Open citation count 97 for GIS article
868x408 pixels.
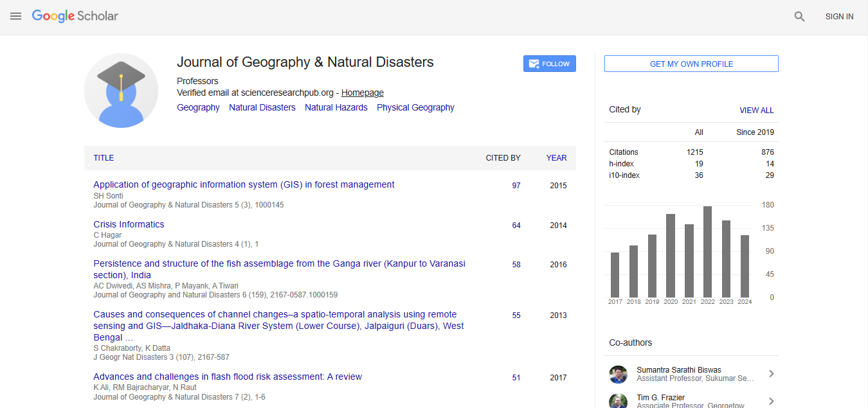click(516, 186)
